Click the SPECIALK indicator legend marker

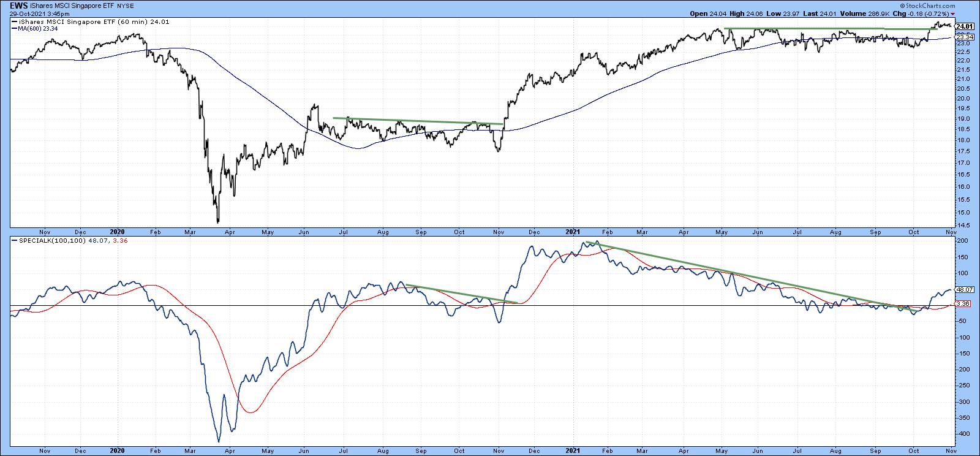click(15, 240)
